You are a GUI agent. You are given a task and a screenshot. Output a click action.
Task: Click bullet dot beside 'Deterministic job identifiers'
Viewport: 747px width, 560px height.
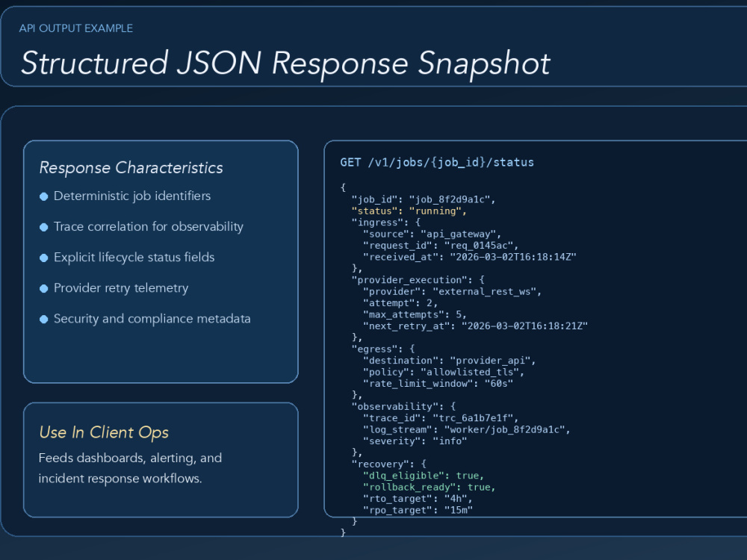44,196
